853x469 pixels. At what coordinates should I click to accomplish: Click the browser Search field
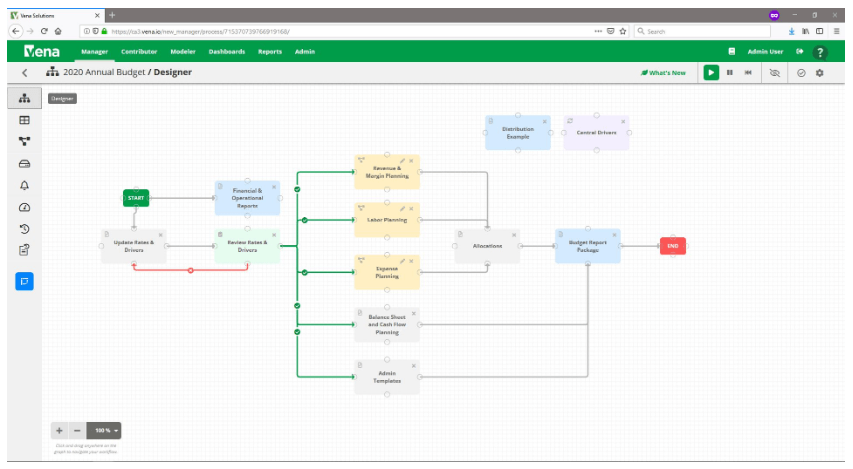(x=702, y=32)
